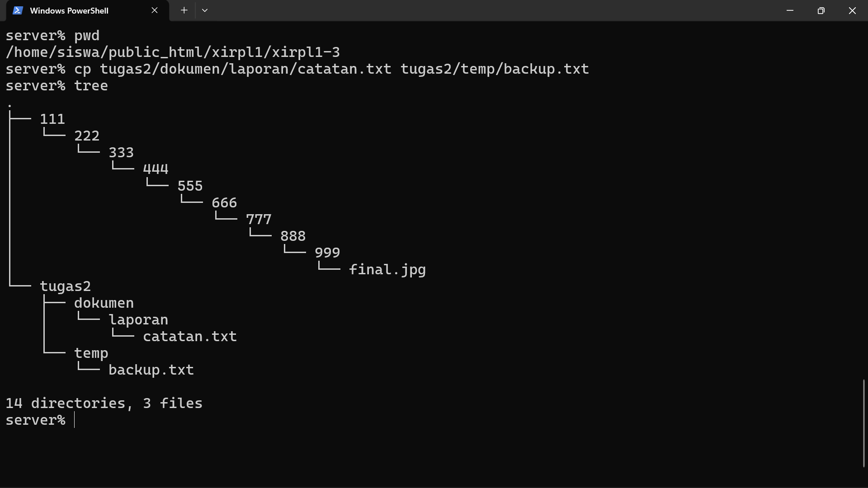Click the catatan.txt entry in the tree output

click(x=190, y=337)
